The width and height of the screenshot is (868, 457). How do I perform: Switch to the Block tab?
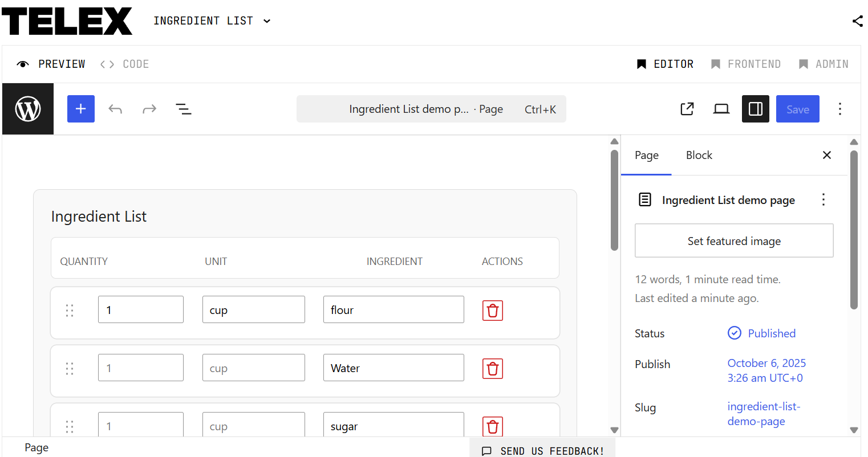[x=699, y=156]
